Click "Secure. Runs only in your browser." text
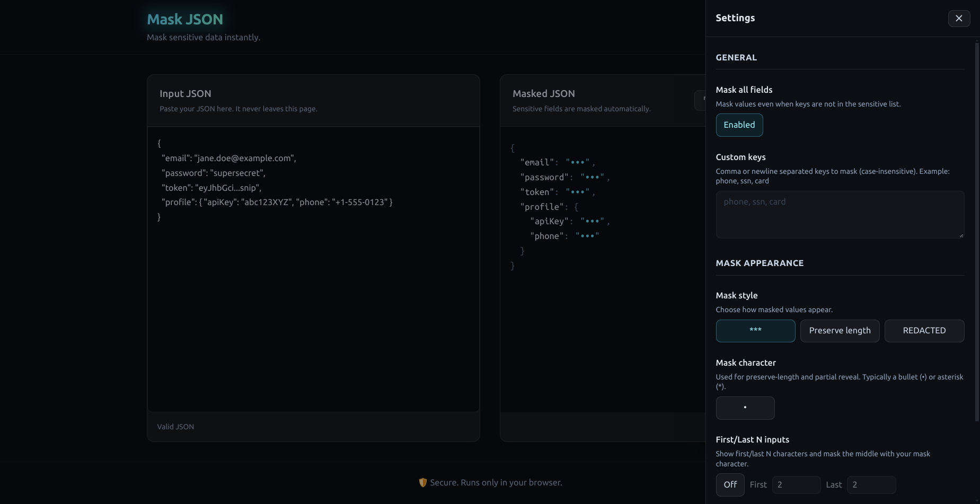The image size is (980, 504). [496, 482]
